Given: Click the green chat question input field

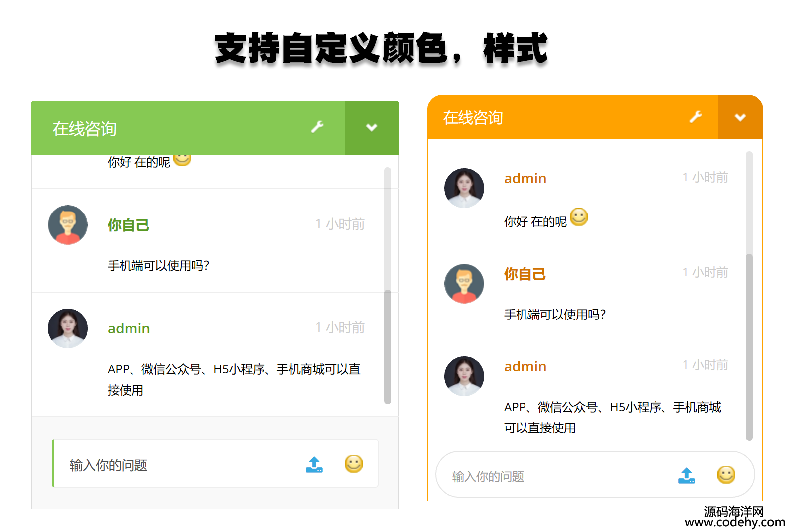Looking at the screenshot, I should 215,463.
